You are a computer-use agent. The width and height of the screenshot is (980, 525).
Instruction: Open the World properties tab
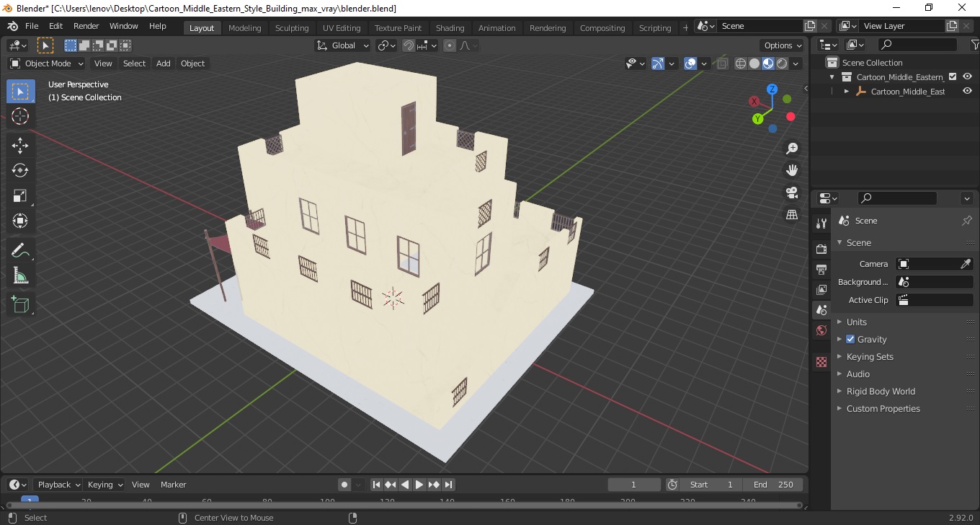[x=821, y=330]
